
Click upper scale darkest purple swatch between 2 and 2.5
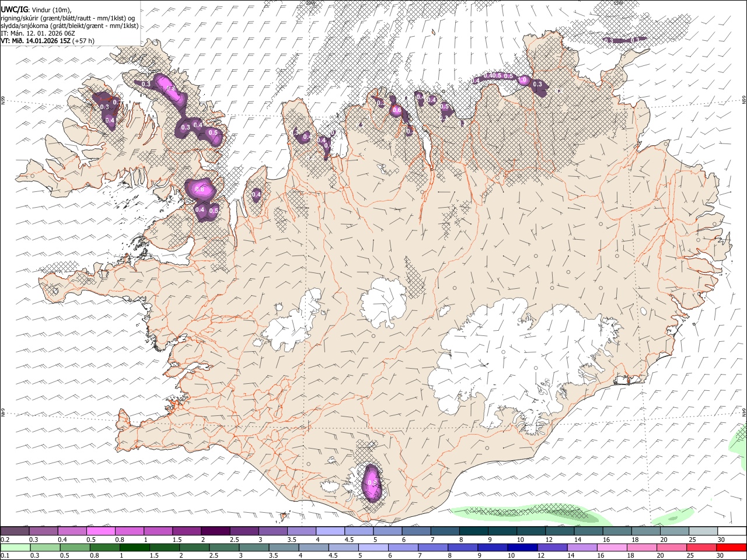(215, 531)
